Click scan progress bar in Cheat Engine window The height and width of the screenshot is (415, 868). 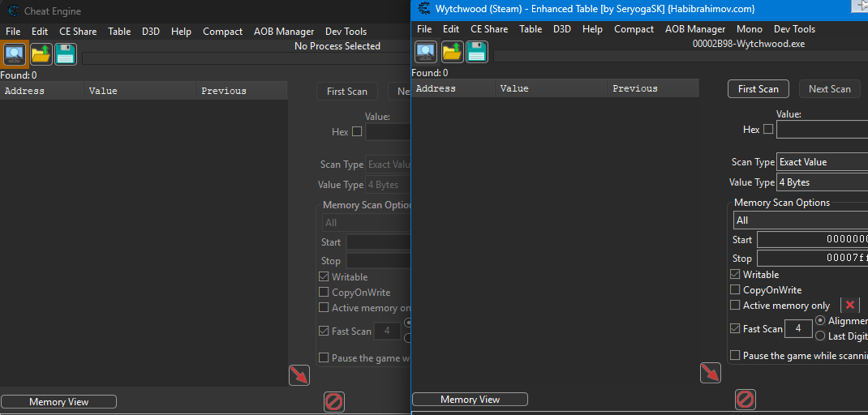tap(246, 58)
